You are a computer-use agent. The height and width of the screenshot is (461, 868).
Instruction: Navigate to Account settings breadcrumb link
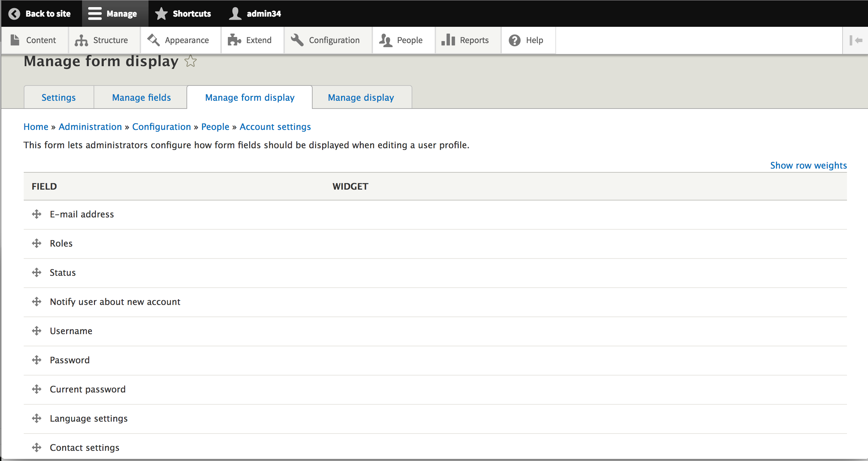point(276,126)
